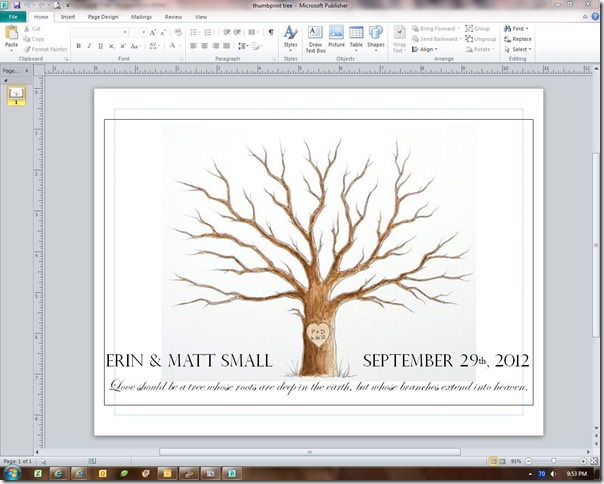The image size is (604, 484).
Task: Toggle Bold formatting
Action: pyautogui.click(x=79, y=46)
